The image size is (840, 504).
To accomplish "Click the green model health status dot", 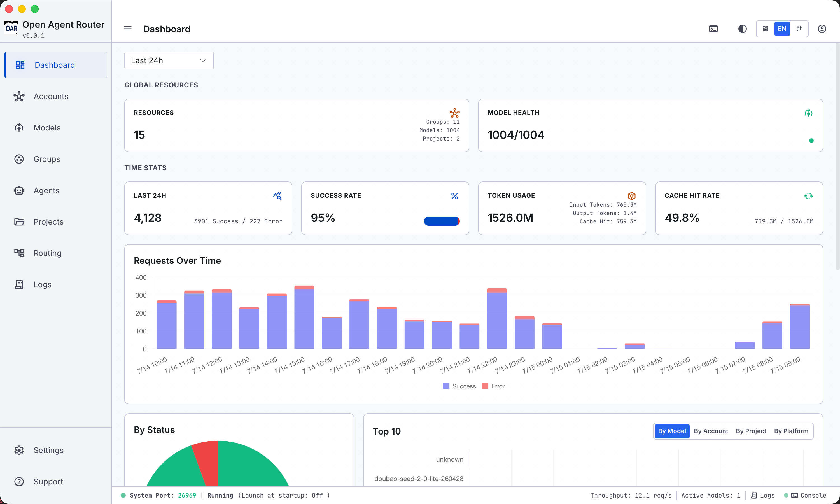I will point(811,141).
